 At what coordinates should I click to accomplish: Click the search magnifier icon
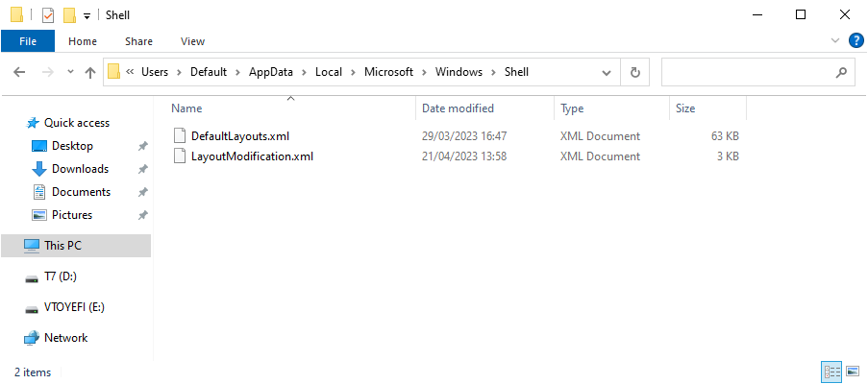841,72
